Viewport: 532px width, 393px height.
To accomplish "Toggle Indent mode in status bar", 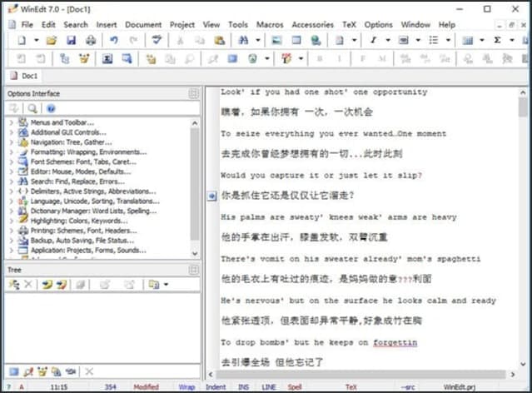I will click(214, 386).
